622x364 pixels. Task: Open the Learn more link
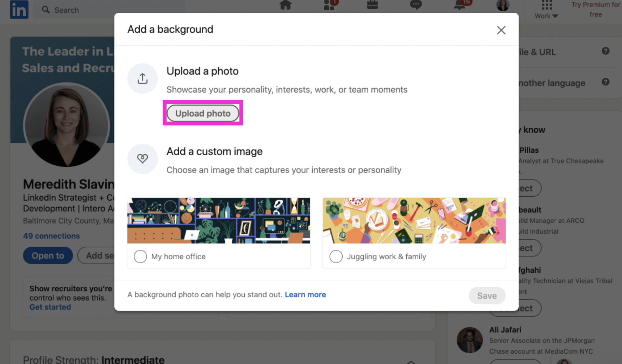click(305, 294)
